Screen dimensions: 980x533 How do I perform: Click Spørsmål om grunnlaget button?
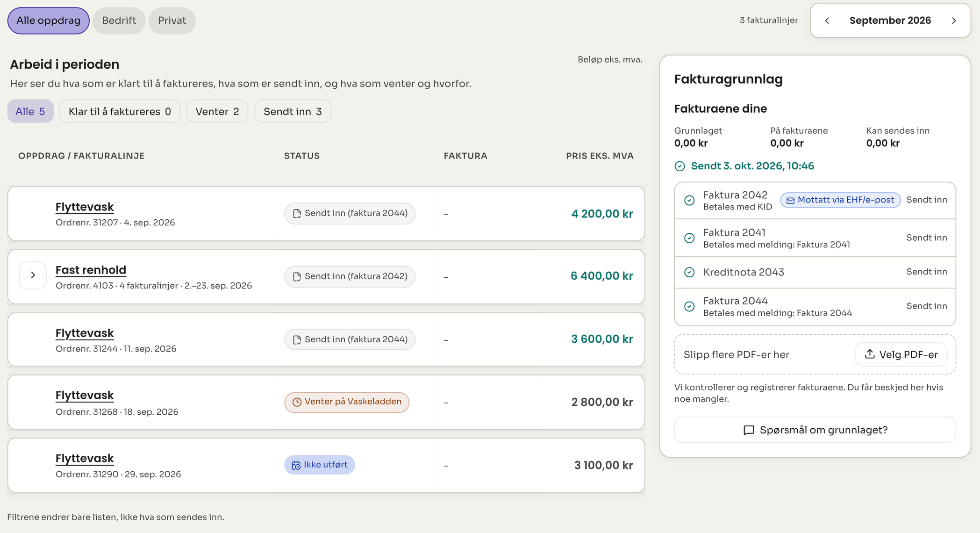pyautogui.click(x=815, y=430)
